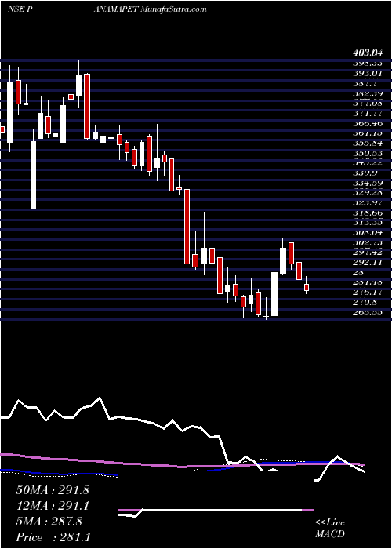Click the '12MA : 291.1' readout
The height and width of the screenshot is (549, 392).
point(53,506)
